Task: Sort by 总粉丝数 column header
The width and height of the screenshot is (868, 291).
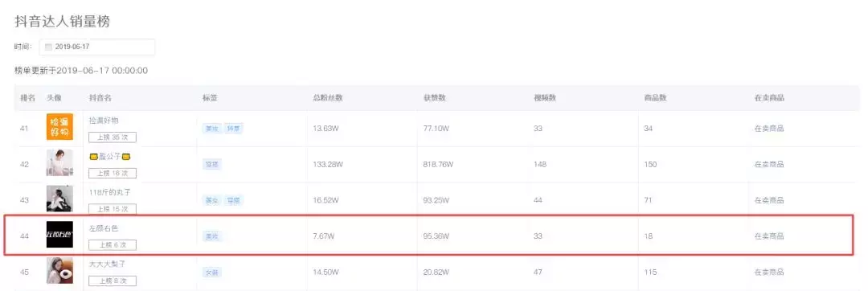Action: point(328,98)
